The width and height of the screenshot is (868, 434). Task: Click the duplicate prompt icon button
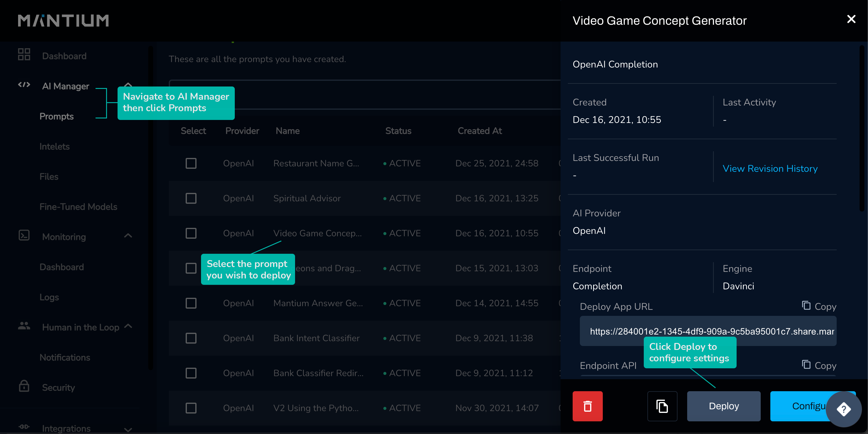pos(662,406)
